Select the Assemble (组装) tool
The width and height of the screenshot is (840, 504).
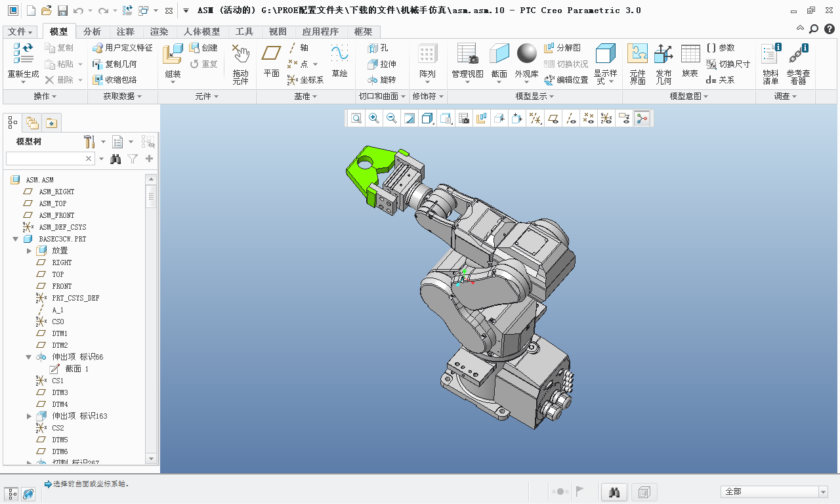[173, 55]
